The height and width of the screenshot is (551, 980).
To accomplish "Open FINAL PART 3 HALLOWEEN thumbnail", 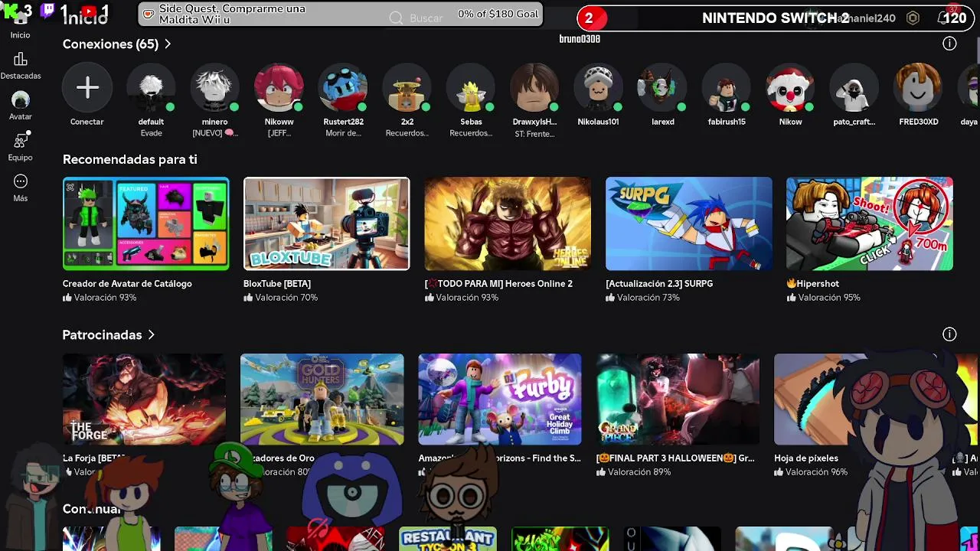I will [x=678, y=399].
